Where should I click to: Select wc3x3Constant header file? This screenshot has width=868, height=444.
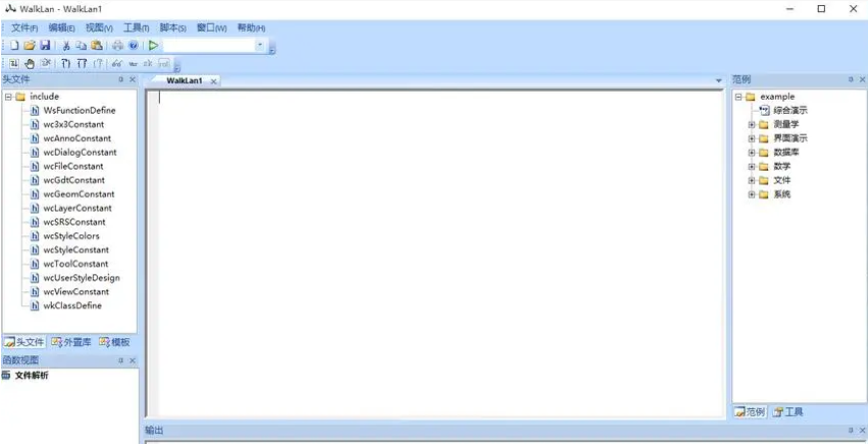coord(74,125)
